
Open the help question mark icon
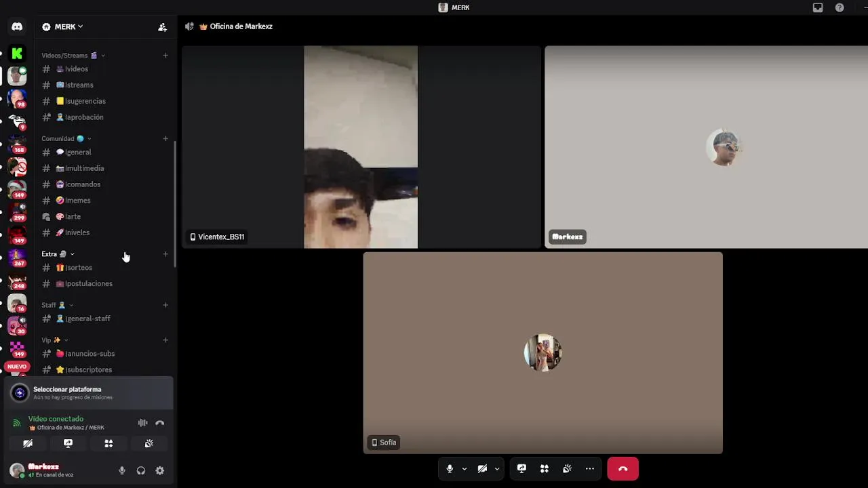[x=840, y=7]
